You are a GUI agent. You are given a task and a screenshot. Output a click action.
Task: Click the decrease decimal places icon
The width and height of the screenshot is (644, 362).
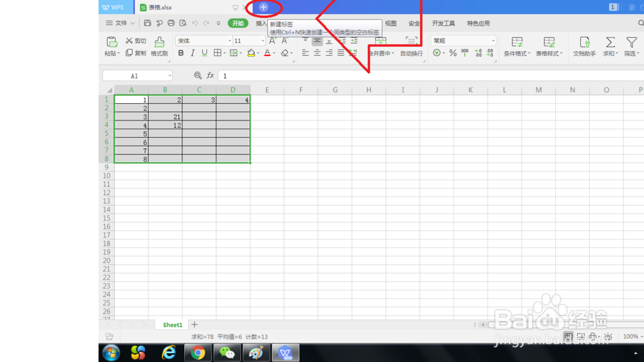[x=490, y=53]
